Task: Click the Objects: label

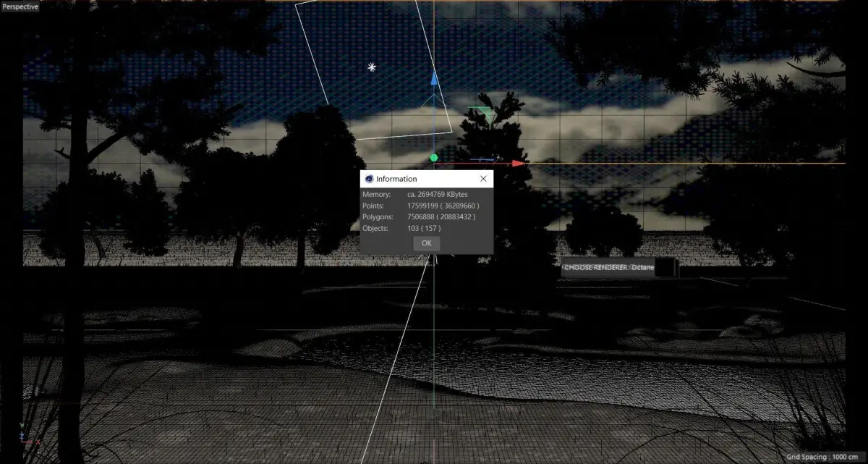Action: point(375,228)
